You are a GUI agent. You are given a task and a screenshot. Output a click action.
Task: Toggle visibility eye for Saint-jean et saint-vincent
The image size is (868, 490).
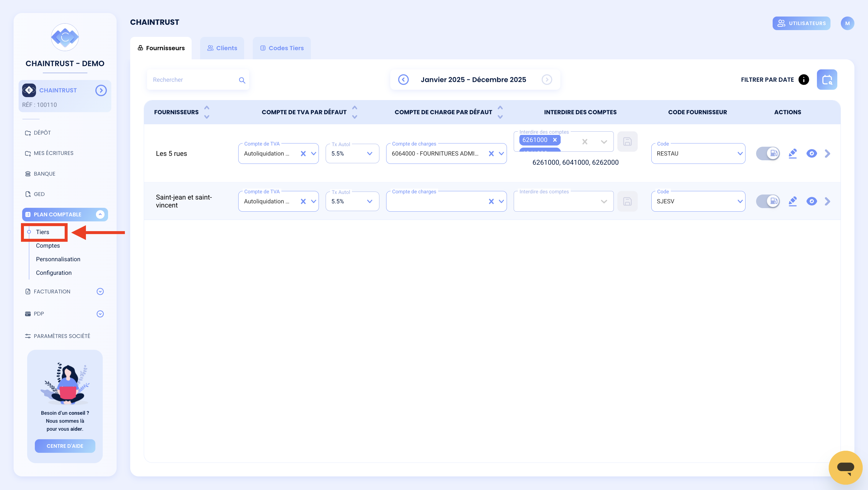812,202
